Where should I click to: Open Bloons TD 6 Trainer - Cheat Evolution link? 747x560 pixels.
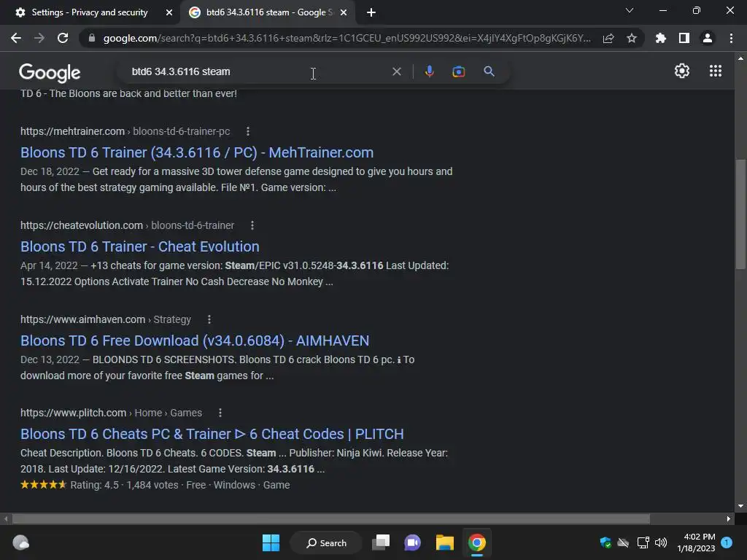(x=139, y=246)
